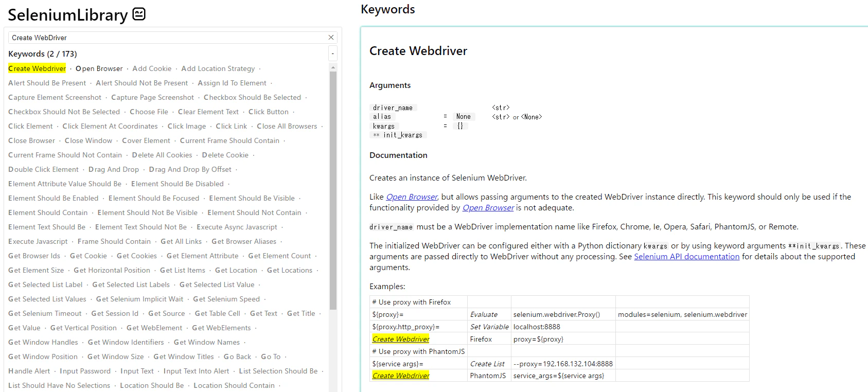Click Create Webdriver link in PhantomJS example row
The image size is (868, 392).
tap(401, 376)
